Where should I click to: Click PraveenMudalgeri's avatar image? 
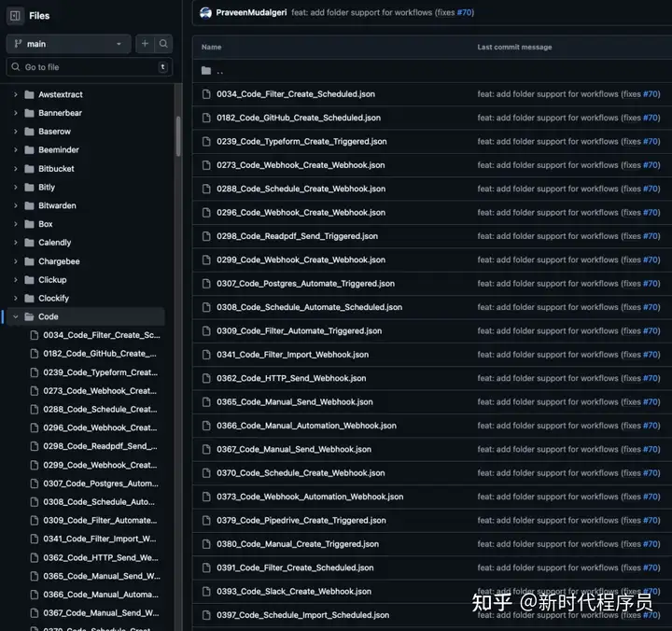coord(205,13)
